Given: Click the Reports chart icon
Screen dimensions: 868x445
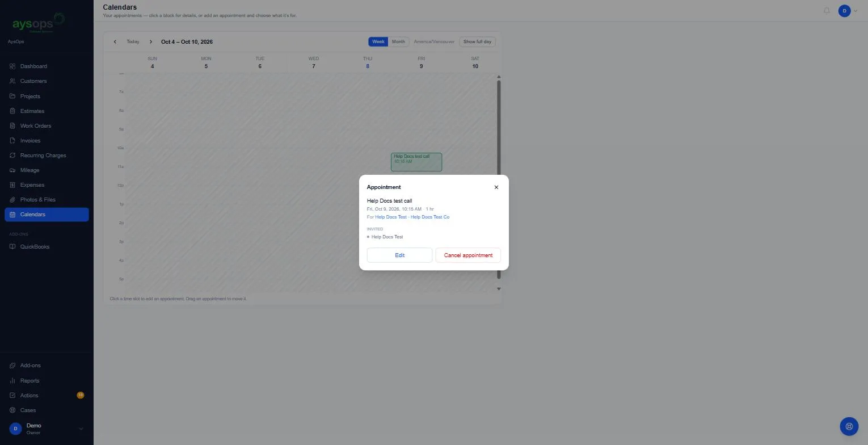Looking at the screenshot, I should coord(12,381).
